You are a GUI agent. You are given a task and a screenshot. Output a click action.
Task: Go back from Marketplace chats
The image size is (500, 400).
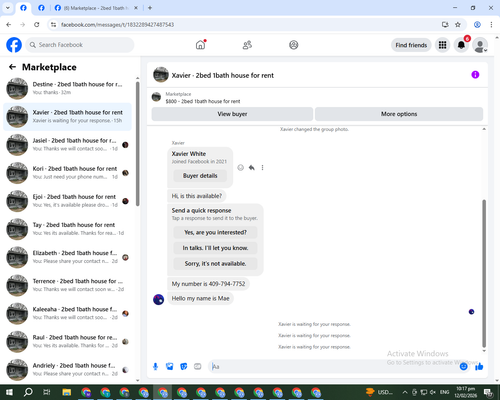pyautogui.click(x=12, y=67)
